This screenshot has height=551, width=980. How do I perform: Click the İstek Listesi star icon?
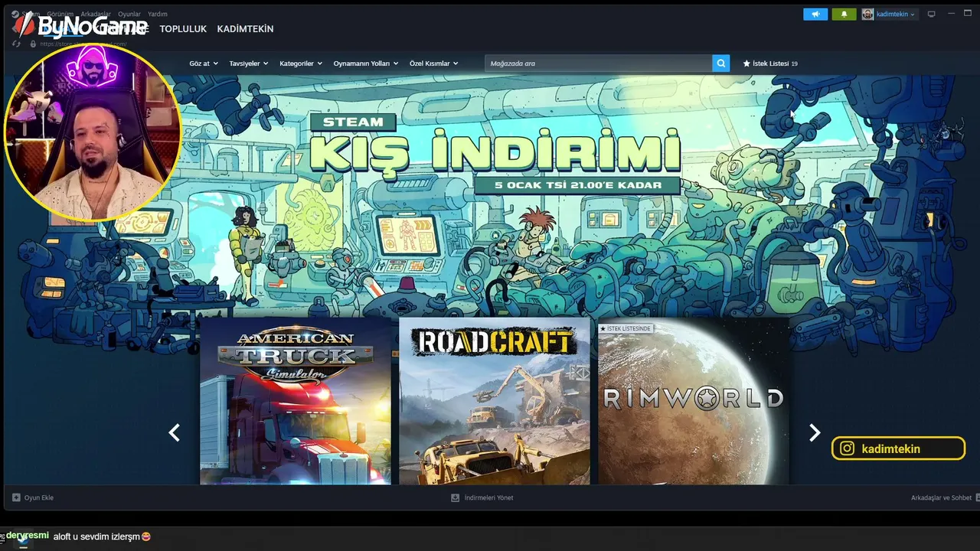(x=746, y=64)
